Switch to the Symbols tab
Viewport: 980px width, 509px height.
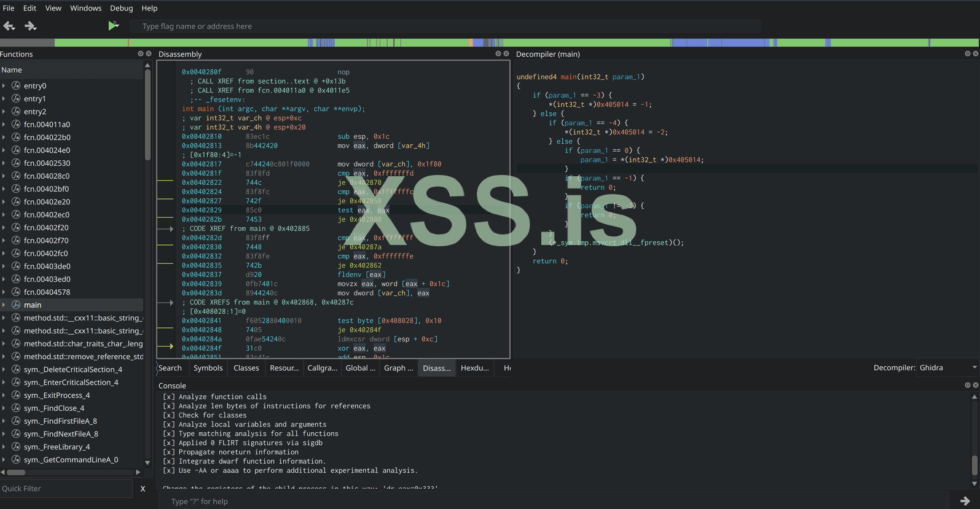coord(208,368)
